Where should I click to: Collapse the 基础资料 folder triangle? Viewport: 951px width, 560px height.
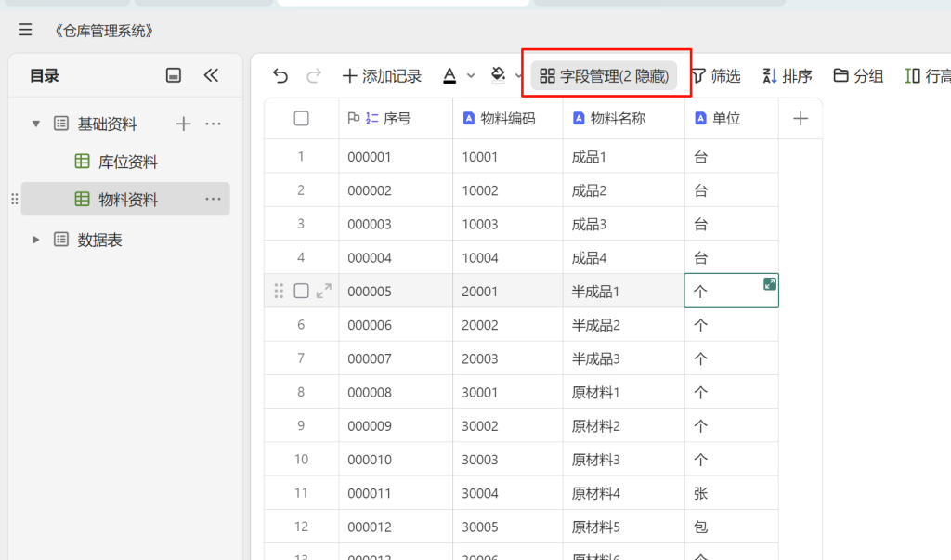pos(36,124)
